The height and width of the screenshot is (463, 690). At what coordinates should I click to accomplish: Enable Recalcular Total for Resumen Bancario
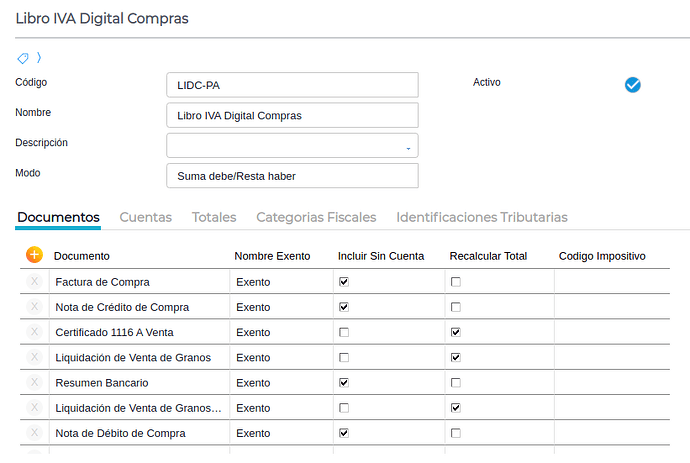tap(456, 382)
